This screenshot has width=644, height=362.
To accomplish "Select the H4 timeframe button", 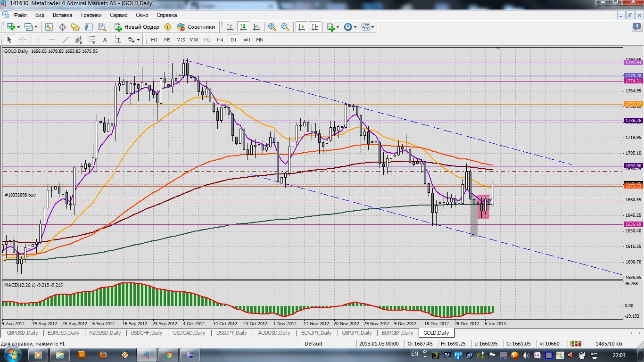I will point(220,40).
